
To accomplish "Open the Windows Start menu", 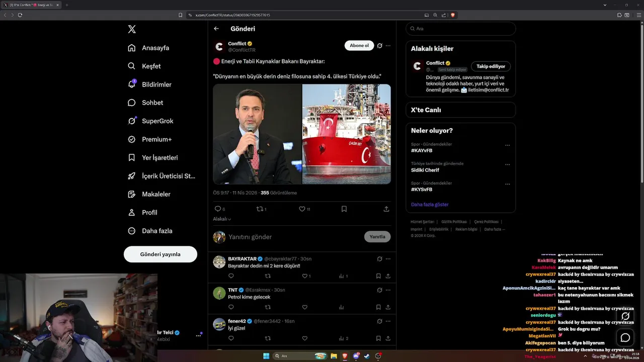I will [266, 356].
